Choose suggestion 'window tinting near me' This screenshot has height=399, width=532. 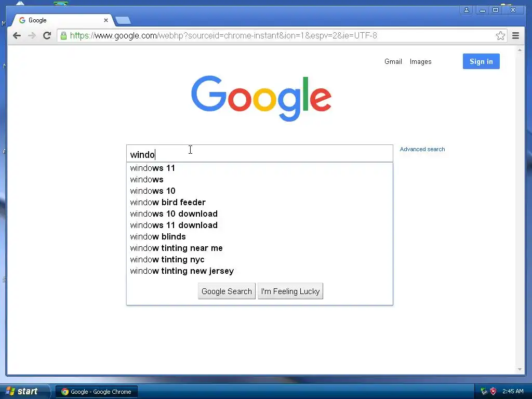[260, 248]
